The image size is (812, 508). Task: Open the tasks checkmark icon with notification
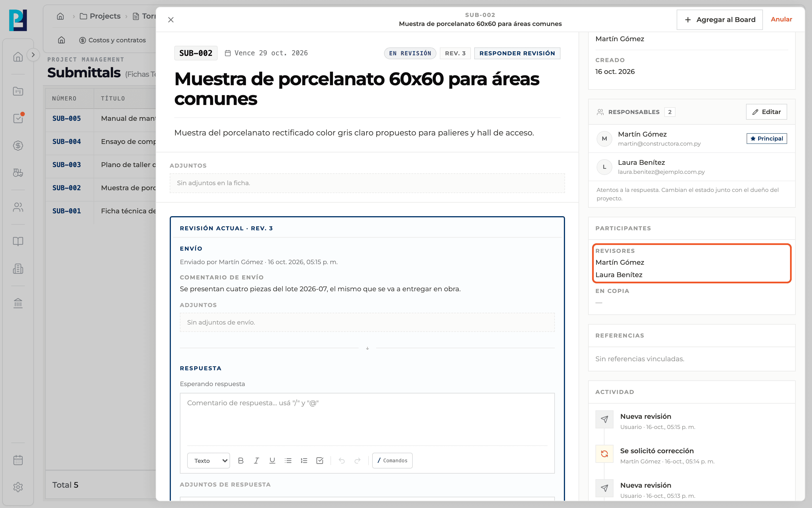coord(18,118)
